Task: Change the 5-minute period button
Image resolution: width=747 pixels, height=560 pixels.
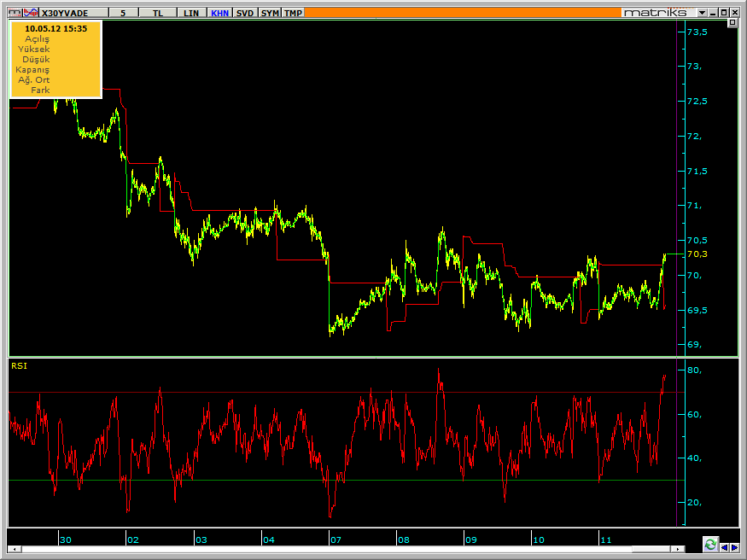Action: pos(124,13)
